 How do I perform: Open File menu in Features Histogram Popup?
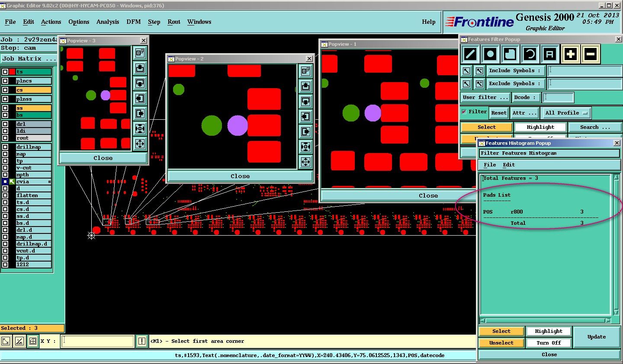click(490, 165)
